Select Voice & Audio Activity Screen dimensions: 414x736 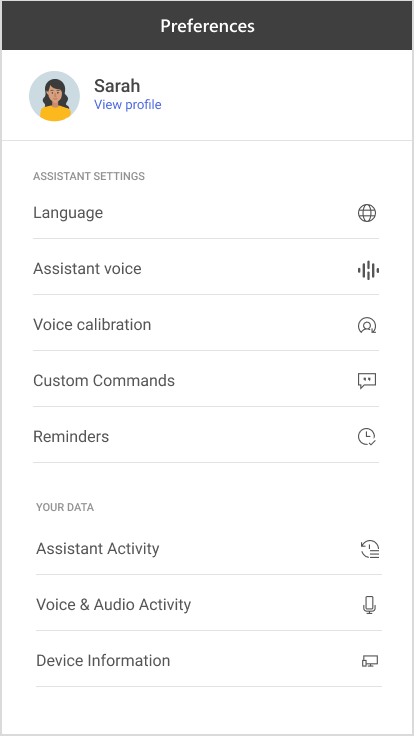209,604
